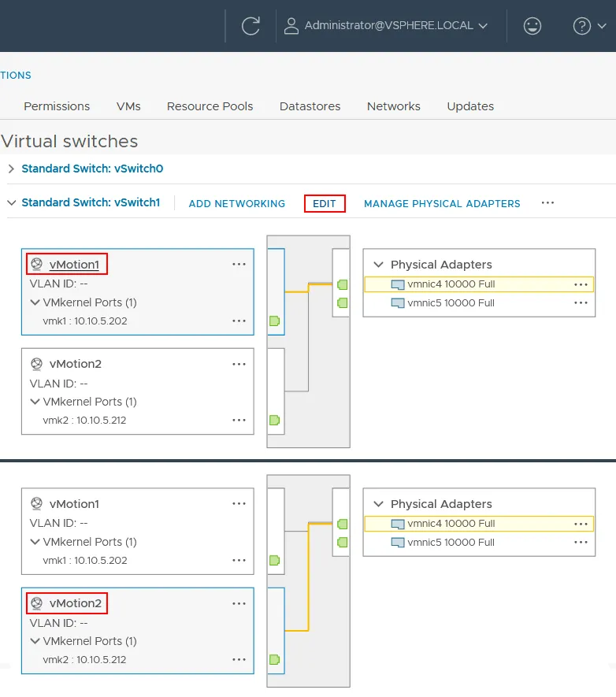616x697 pixels.
Task: Expand Standard Switch: vSwitch0
Action: [11, 169]
